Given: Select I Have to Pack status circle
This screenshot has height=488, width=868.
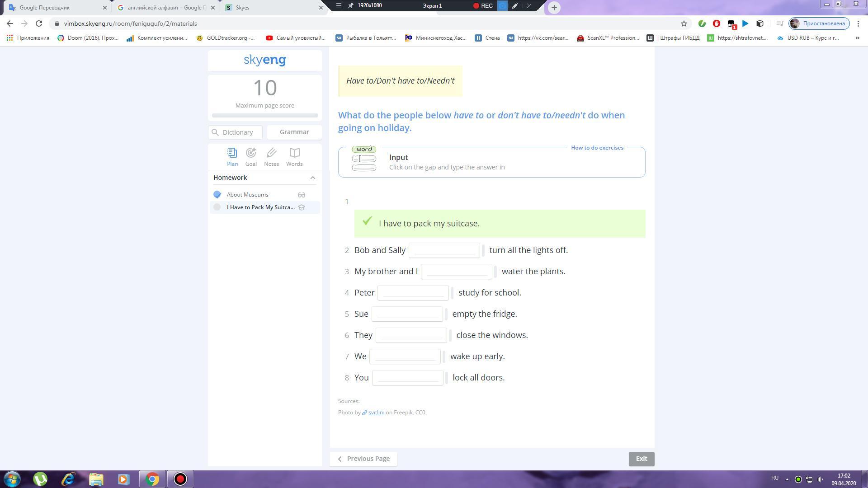Looking at the screenshot, I should [217, 207].
